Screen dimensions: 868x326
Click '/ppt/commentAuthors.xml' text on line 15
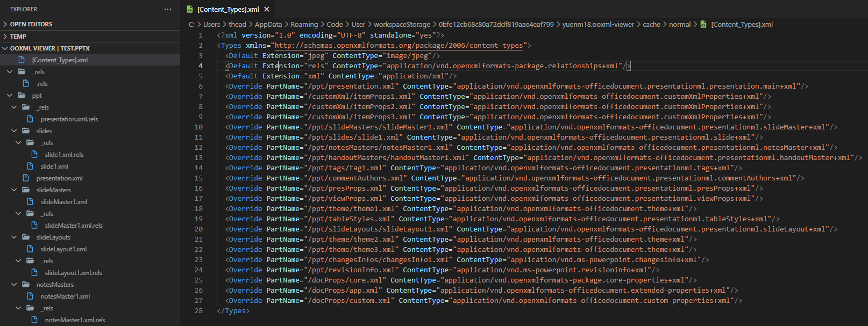355,178
